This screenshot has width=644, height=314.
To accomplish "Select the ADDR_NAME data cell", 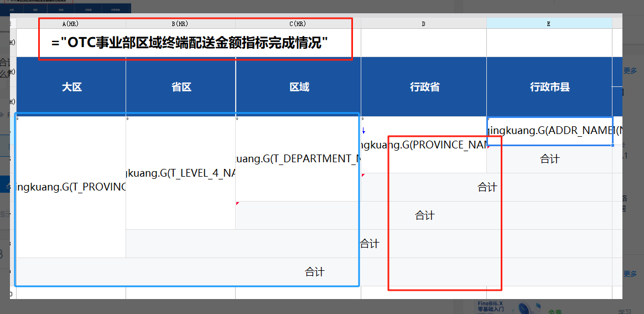I will point(549,131).
